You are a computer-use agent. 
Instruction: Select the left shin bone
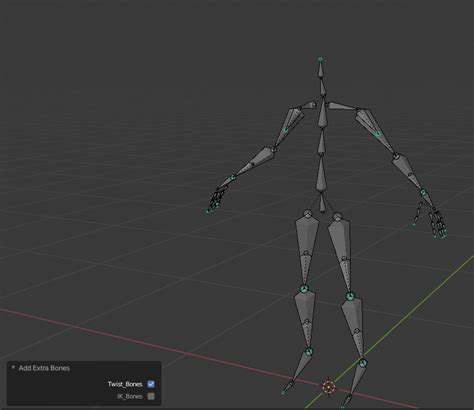(305, 320)
